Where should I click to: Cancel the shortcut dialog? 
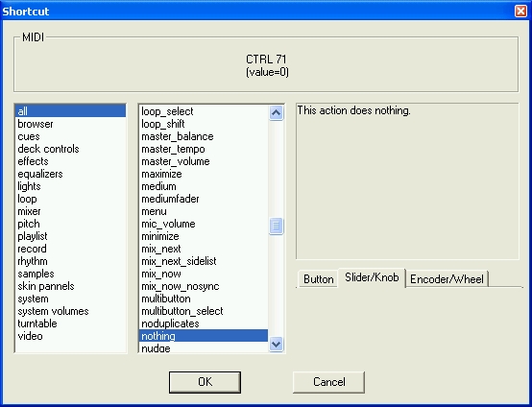[x=328, y=382]
